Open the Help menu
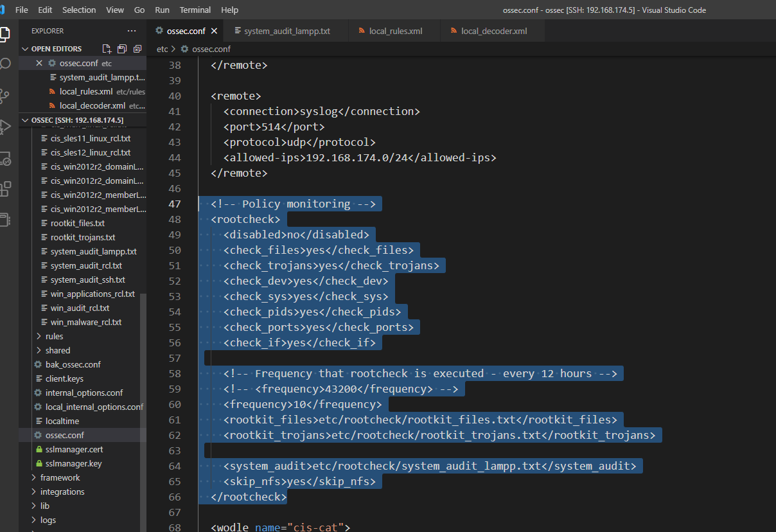 (229, 10)
